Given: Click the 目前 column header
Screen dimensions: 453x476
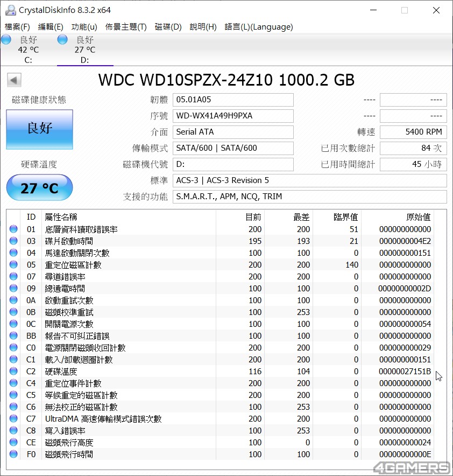Looking at the screenshot, I should tap(240, 217).
